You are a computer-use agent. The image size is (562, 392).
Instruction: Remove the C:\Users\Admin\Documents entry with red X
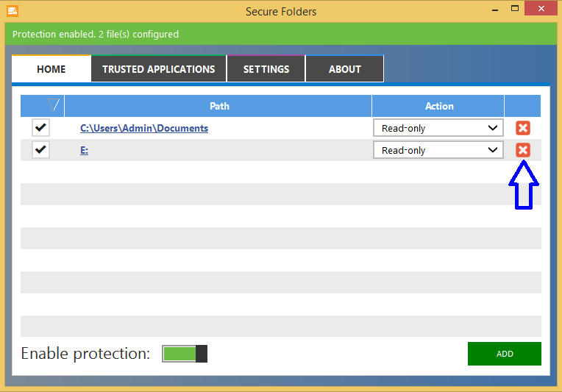[522, 128]
